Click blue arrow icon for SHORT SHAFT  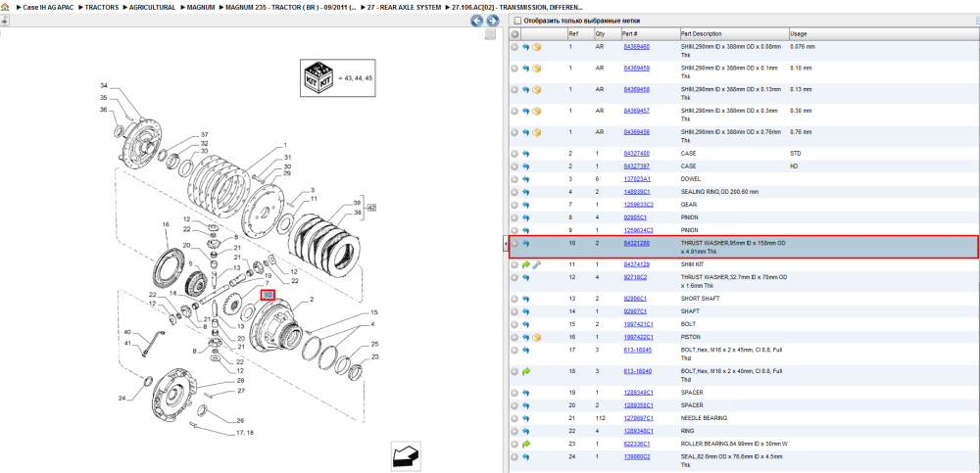point(525,299)
